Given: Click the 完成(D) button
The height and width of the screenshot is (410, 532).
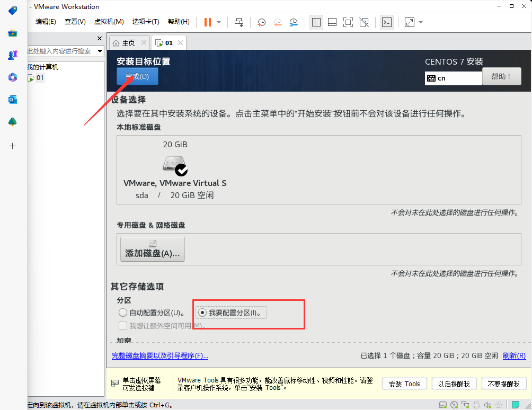Looking at the screenshot, I should [x=137, y=76].
